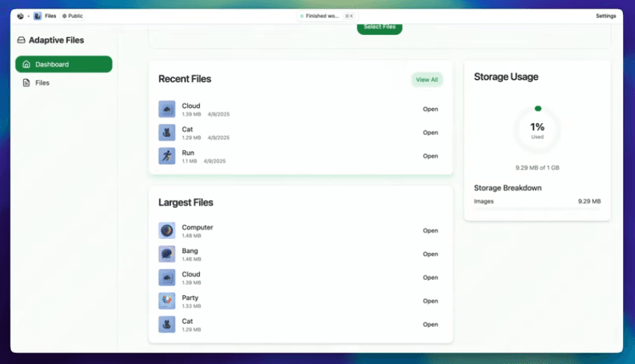Click the Files app icon in top bar
The image size is (635, 364).
click(x=38, y=16)
